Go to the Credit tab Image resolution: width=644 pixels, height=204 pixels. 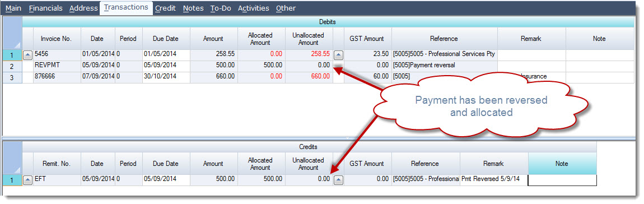pyautogui.click(x=165, y=8)
